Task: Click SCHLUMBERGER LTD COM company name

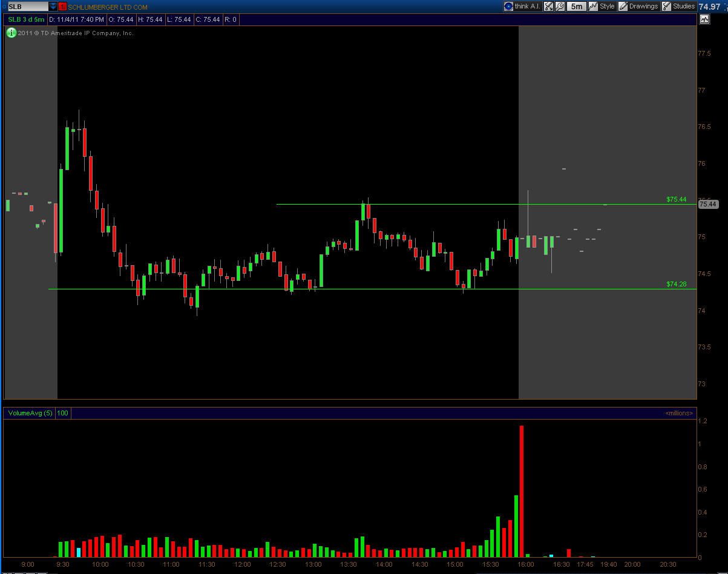Action: (108, 7)
